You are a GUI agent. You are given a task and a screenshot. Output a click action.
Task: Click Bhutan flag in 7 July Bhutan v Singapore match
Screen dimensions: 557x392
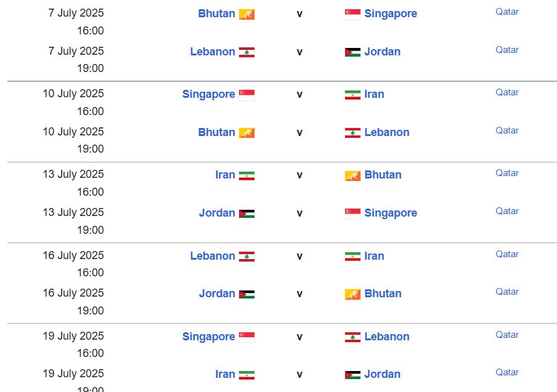click(x=246, y=14)
